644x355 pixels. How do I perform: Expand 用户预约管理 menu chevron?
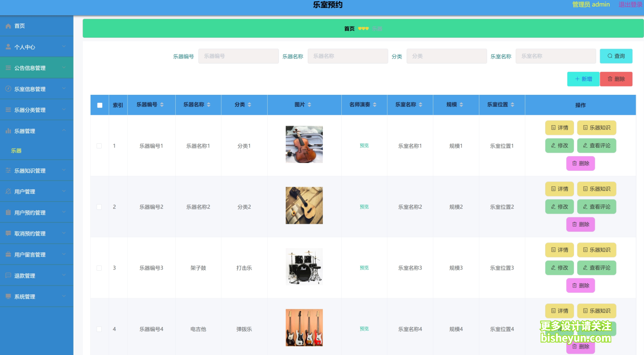pos(64,213)
